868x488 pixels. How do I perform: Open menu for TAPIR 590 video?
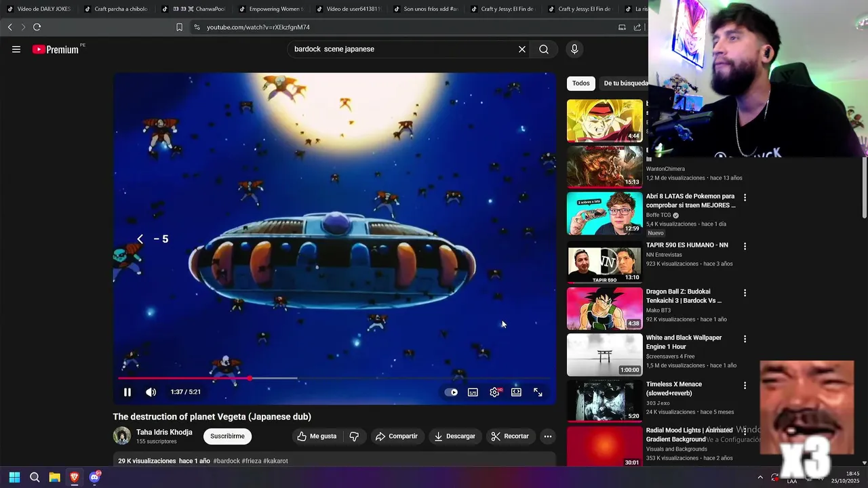[745, 247]
